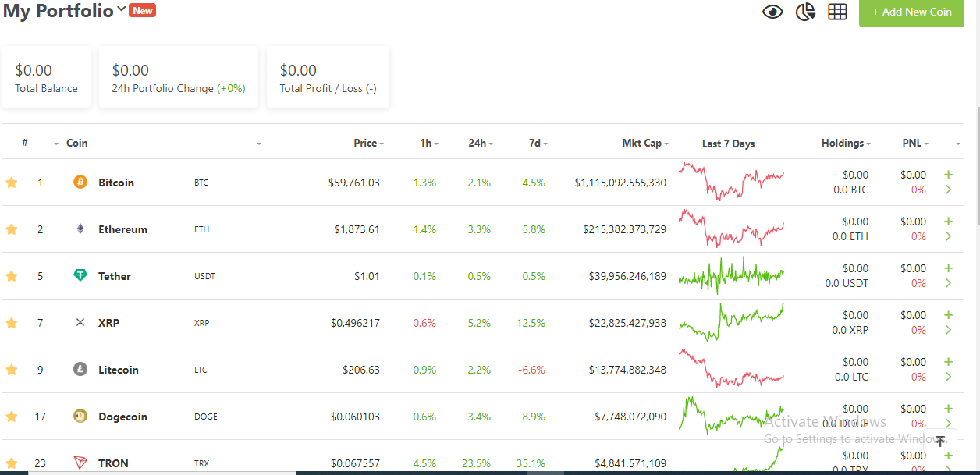Toggle the eye icon to hide balances

tap(772, 12)
